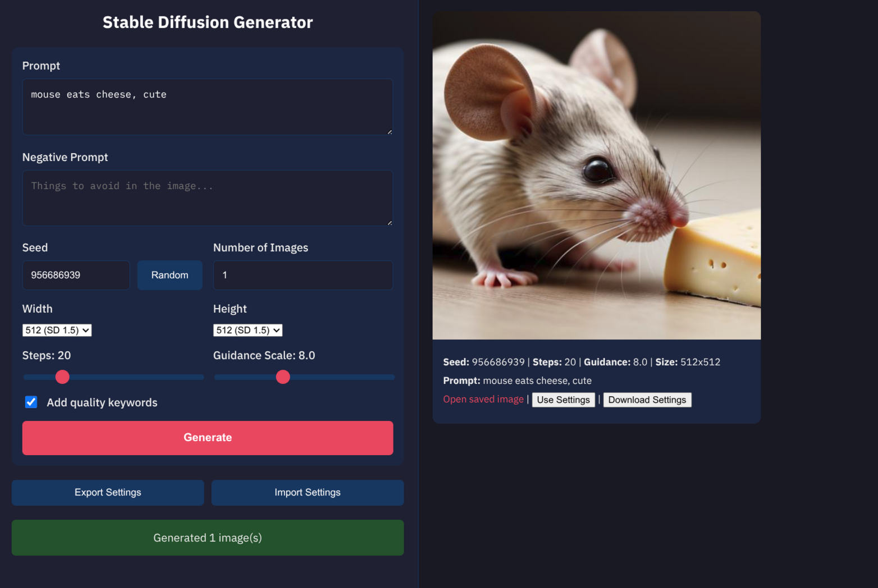Viewport: 878px width, 588px height.
Task: Click the Guidance Scale slider handle
Action: [x=283, y=377]
